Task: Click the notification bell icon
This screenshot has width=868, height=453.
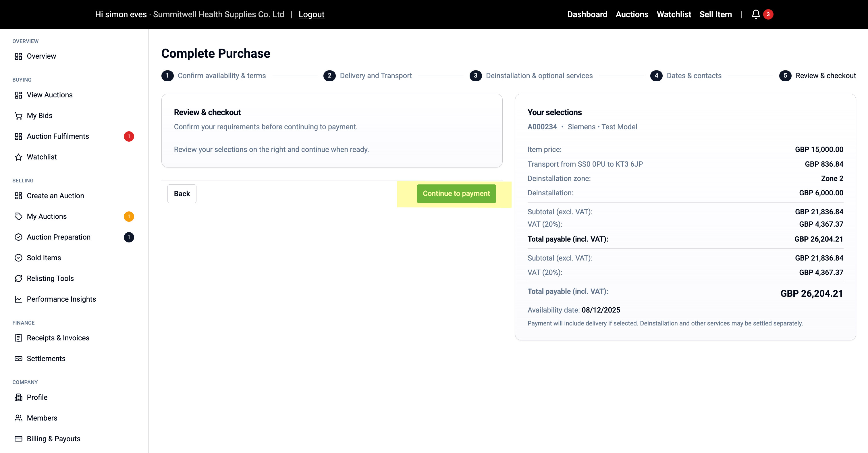Action: pyautogui.click(x=755, y=14)
